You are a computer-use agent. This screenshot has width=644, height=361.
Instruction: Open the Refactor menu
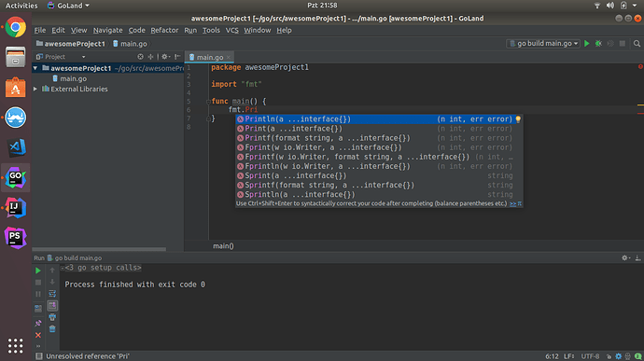coord(164,31)
